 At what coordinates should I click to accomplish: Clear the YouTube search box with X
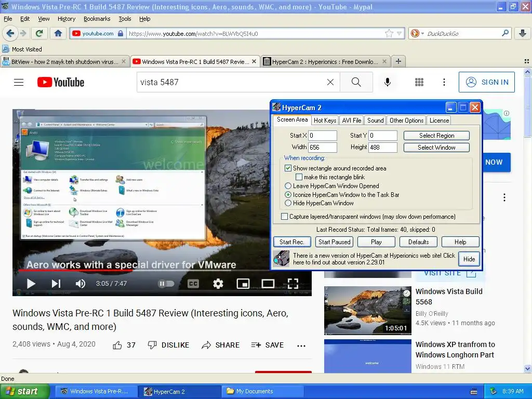[330, 82]
